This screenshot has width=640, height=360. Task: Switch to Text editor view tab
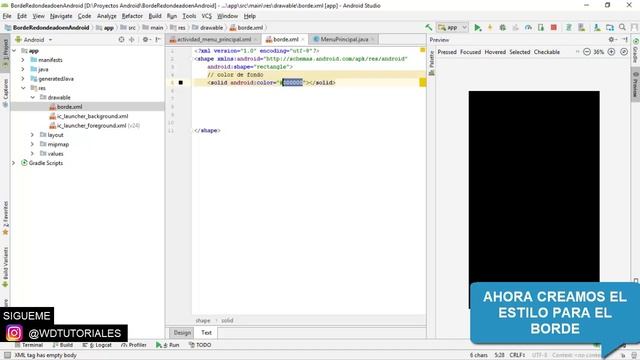coord(207,333)
